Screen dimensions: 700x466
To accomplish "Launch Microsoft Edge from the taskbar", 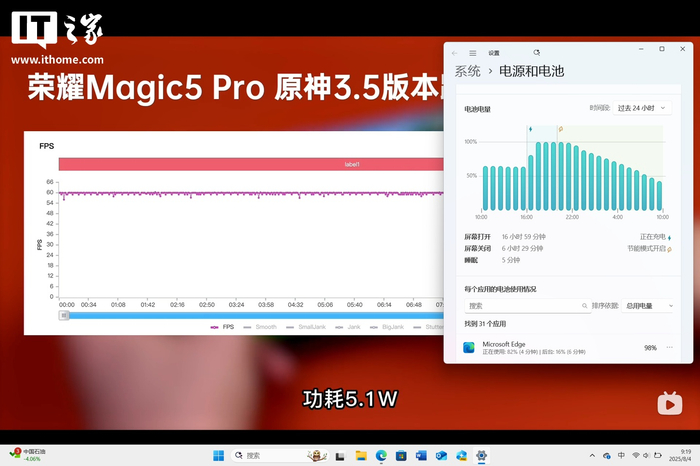I will pos(381,456).
